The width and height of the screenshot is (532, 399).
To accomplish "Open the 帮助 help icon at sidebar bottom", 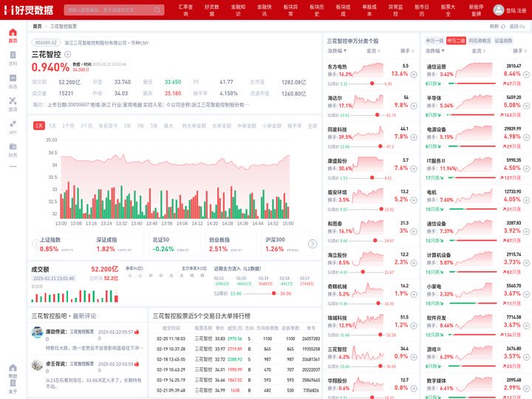I will pyautogui.click(x=13, y=368).
